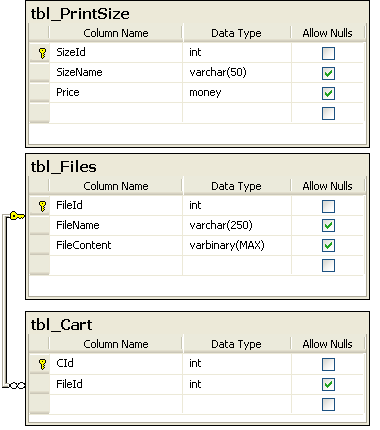Click Data Type header in tbl_Cart
The image size is (380, 430).
[x=236, y=344]
